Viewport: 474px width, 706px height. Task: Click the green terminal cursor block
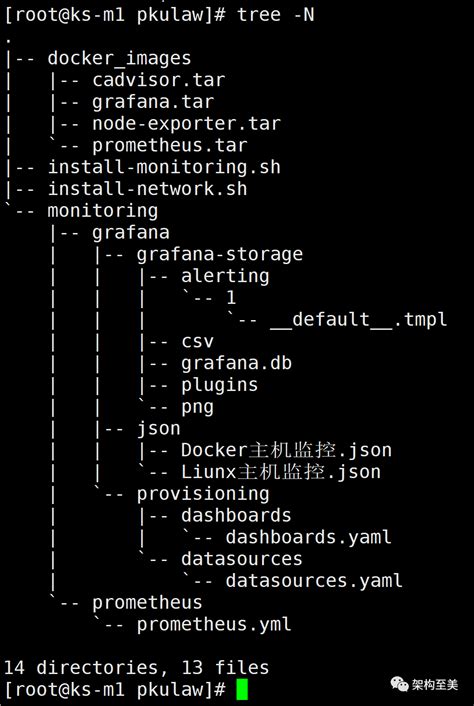point(242,690)
